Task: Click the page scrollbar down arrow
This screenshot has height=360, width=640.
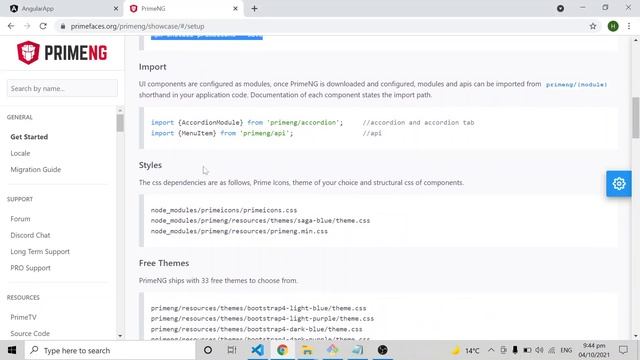Action: coord(636,336)
